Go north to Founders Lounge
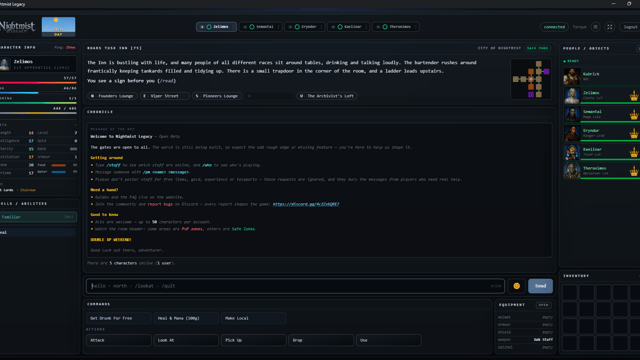Image resolution: width=640 pixels, height=360 pixels. [112, 96]
